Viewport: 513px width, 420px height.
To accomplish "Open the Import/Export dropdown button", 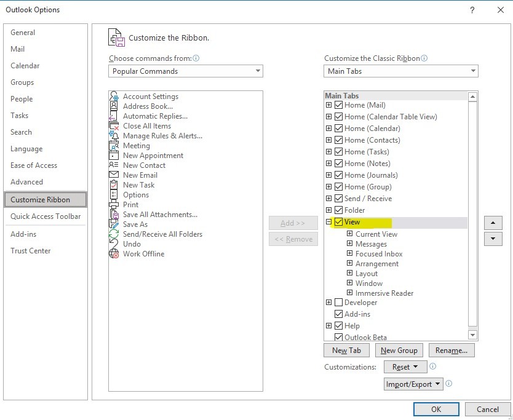I will click(x=413, y=384).
